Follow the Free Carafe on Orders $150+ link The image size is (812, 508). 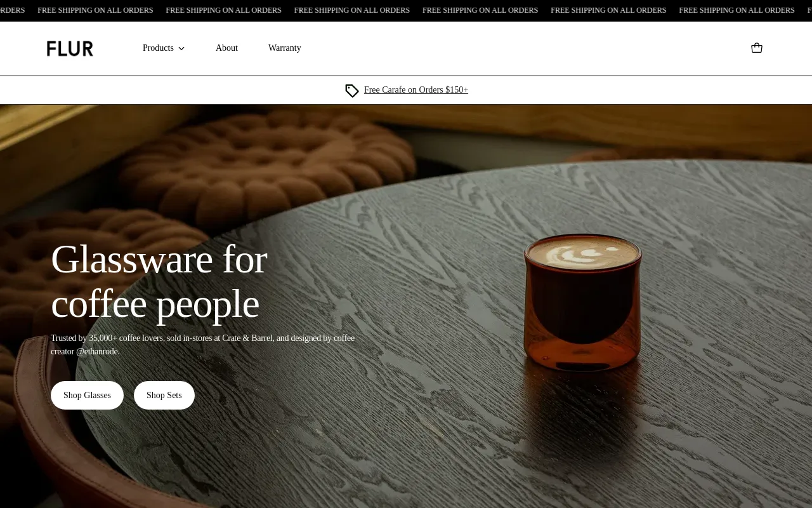point(416,90)
